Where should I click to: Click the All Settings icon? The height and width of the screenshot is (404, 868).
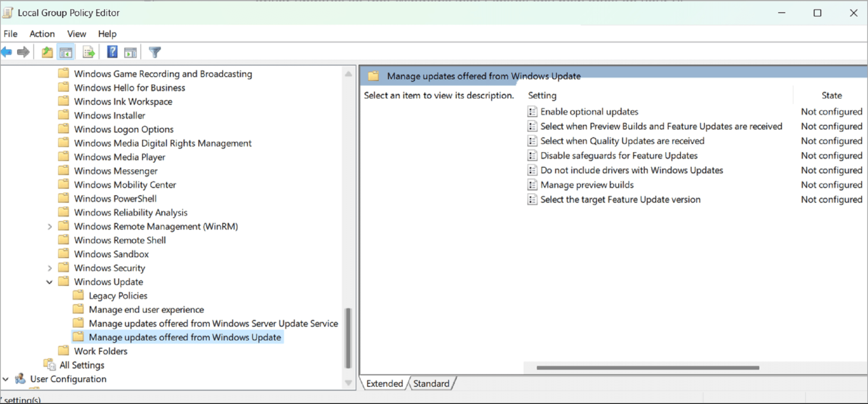(x=49, y=364)
